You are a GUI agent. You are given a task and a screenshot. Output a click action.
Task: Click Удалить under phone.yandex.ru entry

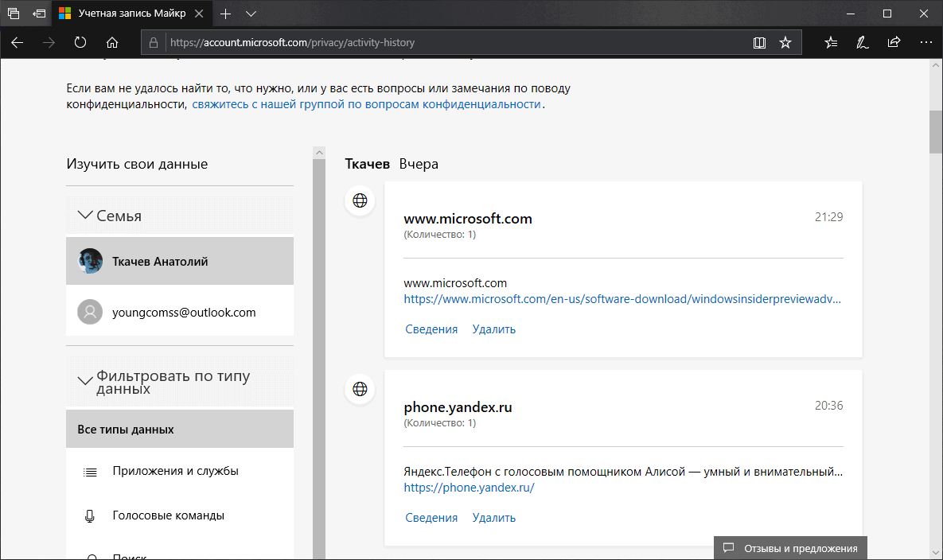[493, 518]
